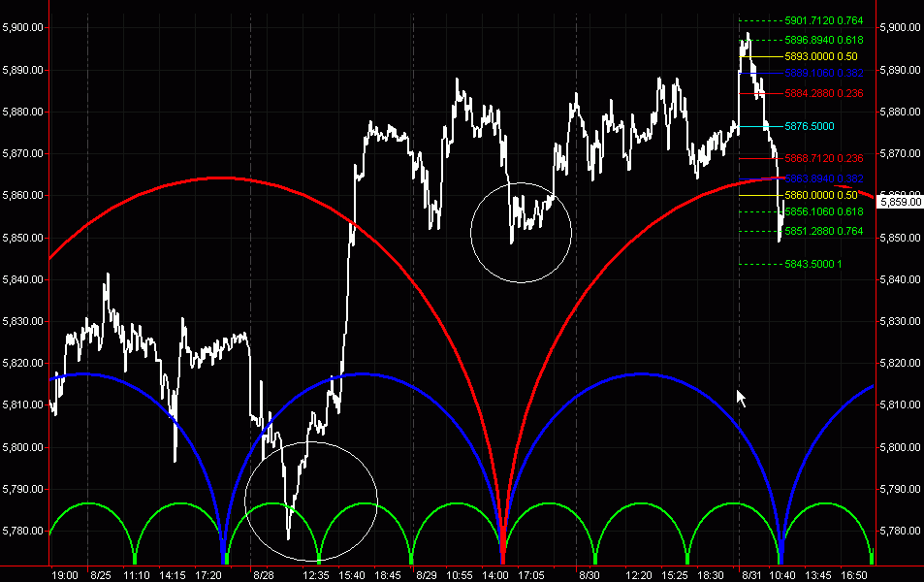Click the 13:45 time label

pyautogui.click(x=818, y=575)
